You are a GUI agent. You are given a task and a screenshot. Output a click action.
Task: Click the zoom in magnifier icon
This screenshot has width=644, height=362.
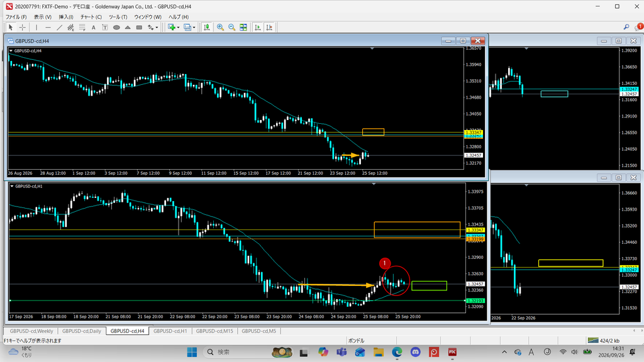(221, 28)
